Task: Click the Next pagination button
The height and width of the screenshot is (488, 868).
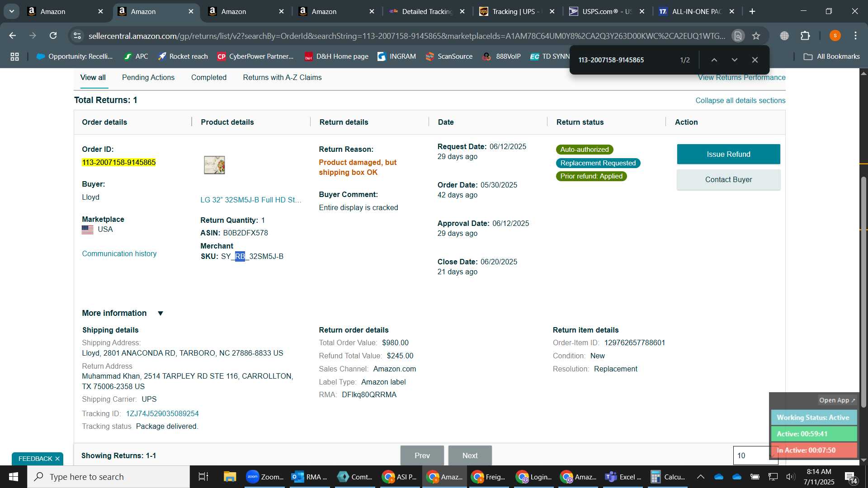Action: [x=470, y=455]
